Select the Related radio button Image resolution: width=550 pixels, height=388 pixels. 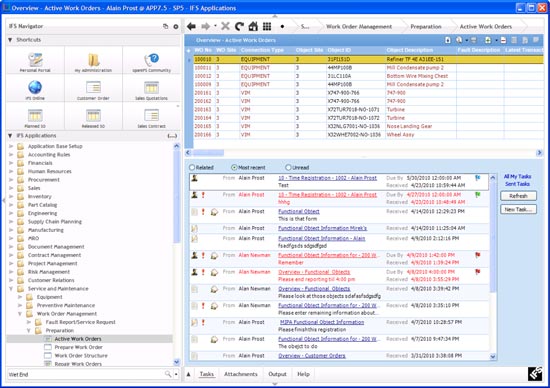pos(192,167)
